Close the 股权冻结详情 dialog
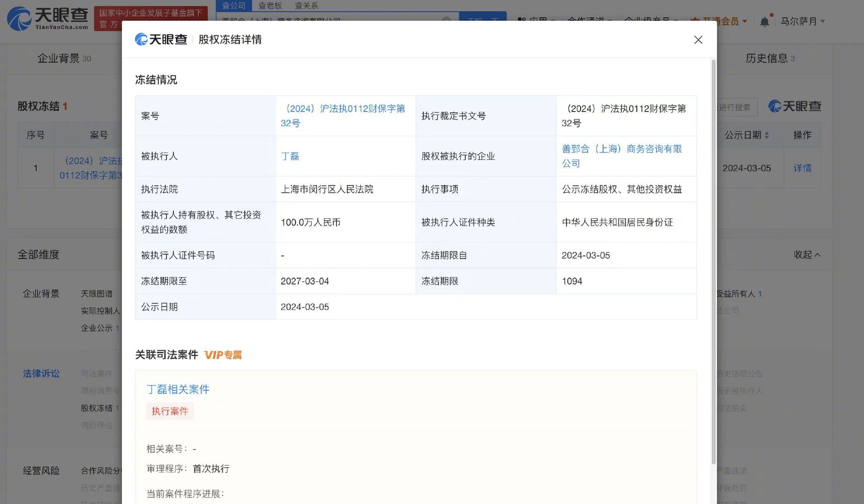Image resolution: width=864 pixels, height=504 pixels. pyautogui.click(x=698, y=40)
